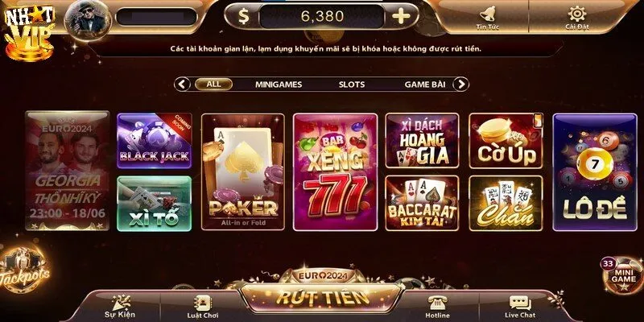Show next category with right arrow

[x=460, y=85]
